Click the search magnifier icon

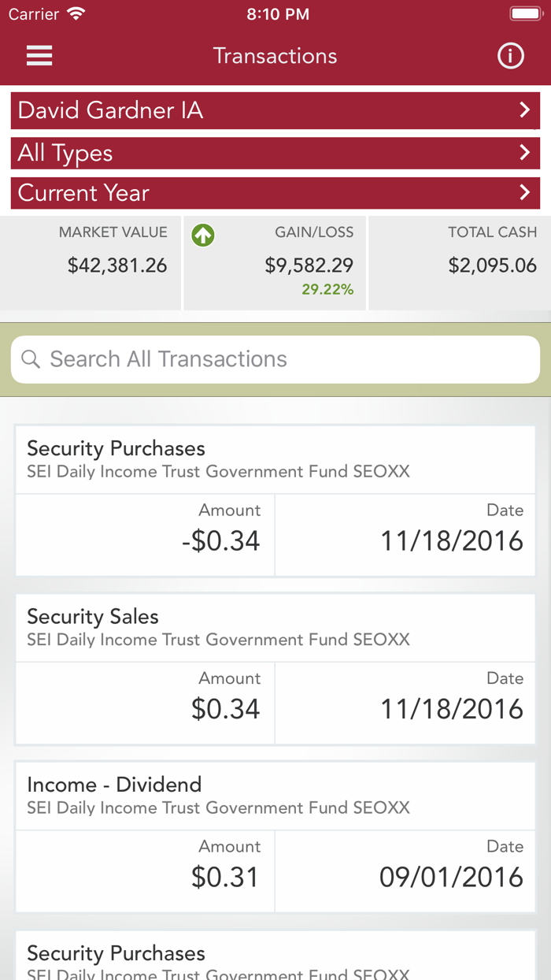click(x=30, y=359)
